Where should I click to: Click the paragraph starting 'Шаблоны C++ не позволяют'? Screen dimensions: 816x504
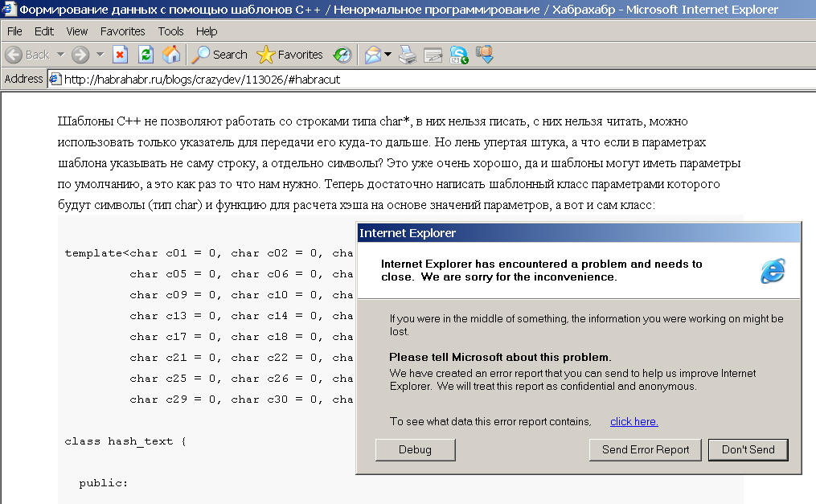(x=399, y=163)
